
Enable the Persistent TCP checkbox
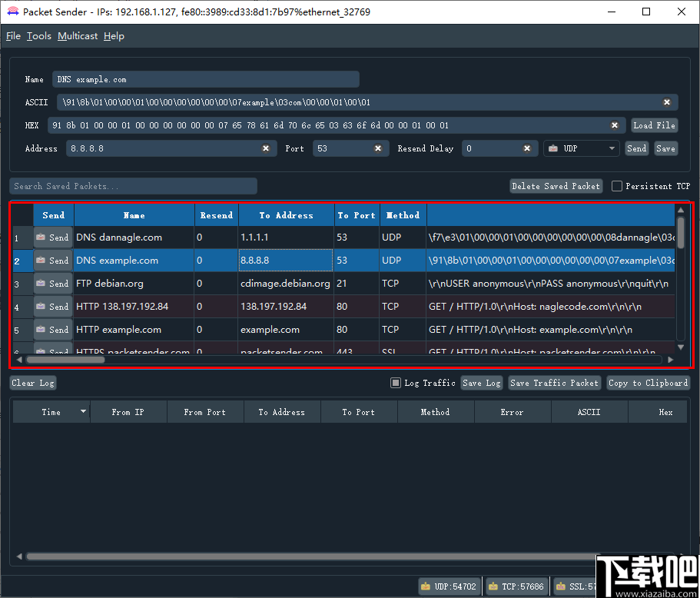click(x=616, y=185)
